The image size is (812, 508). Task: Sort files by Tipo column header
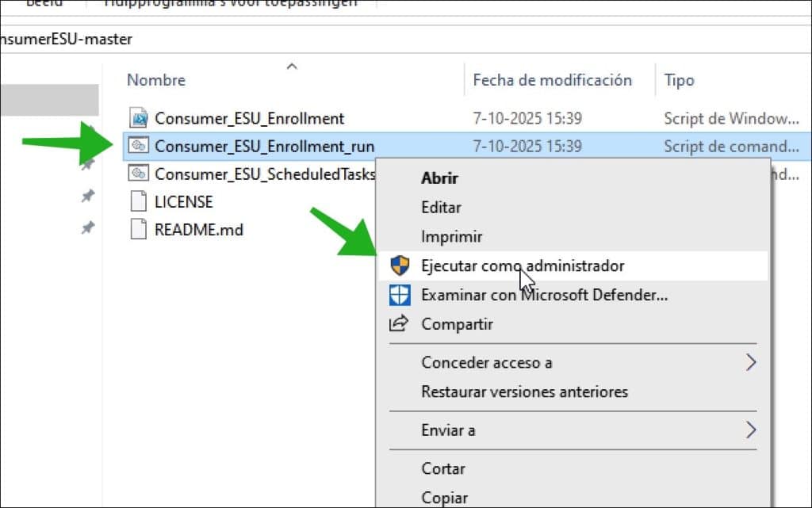point(679,80)
